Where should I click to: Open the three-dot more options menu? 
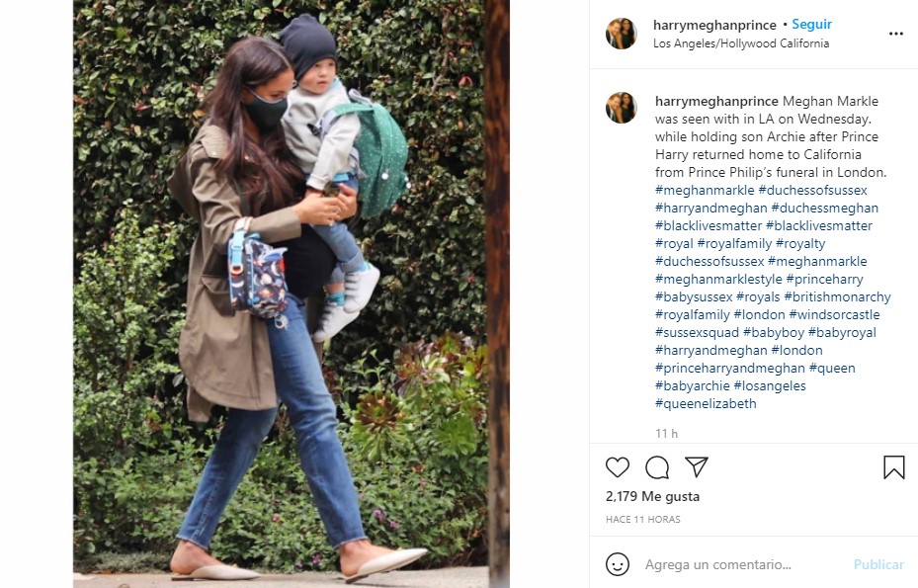pyautogui.click(x=895, y=34)
